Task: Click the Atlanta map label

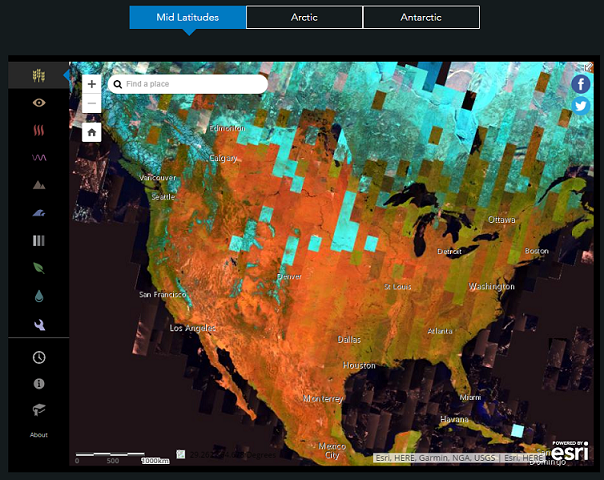Action: pyautogui.click(x=440, y=331)
